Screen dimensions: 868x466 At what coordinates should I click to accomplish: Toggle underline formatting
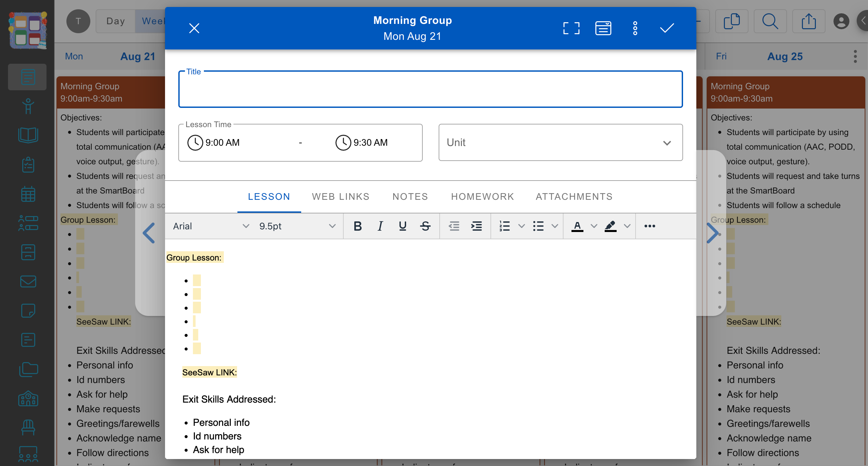[x=402, y=226]
